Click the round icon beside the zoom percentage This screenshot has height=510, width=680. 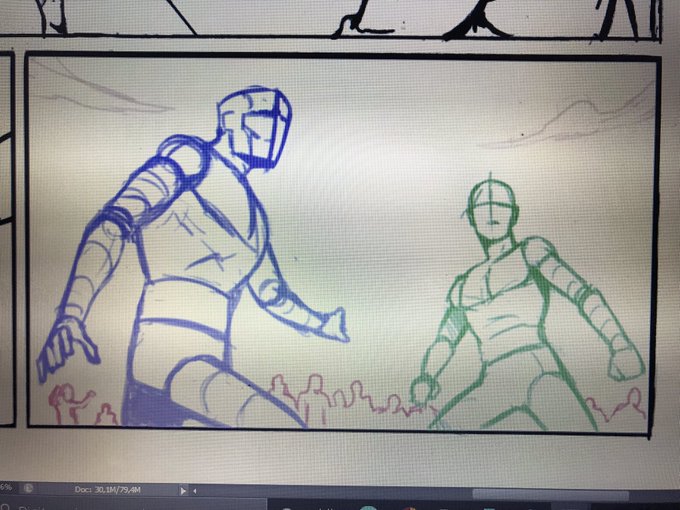(x=28, y=488)
